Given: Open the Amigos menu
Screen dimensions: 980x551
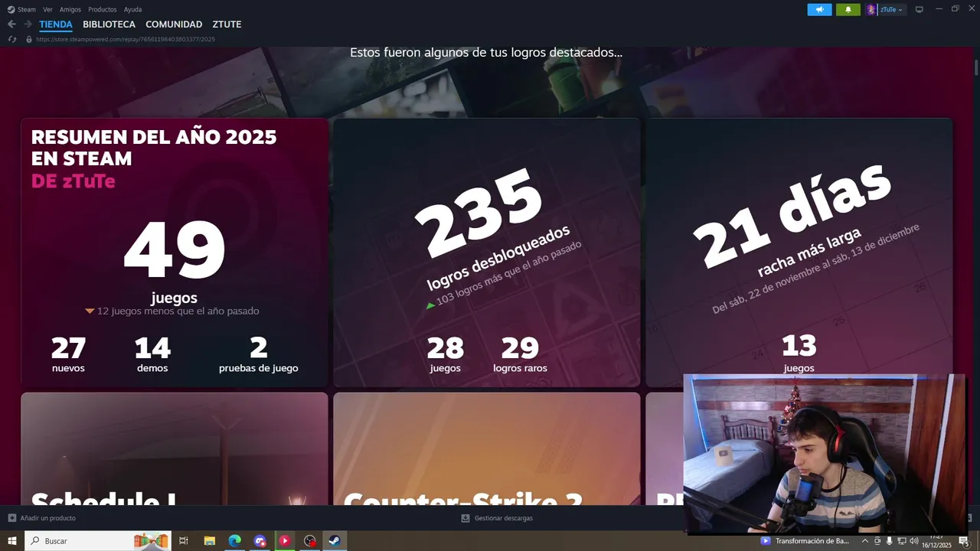Looking at the screenshot, I should pyautogui.click(x=70, y=9).
